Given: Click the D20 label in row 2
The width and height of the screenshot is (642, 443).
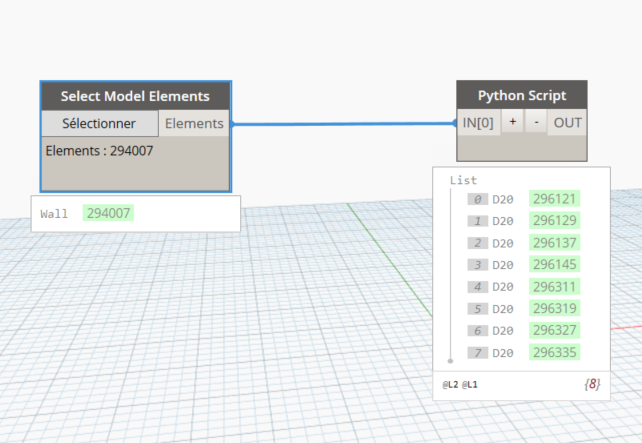Looking at the screenshot, I should 503,243.
